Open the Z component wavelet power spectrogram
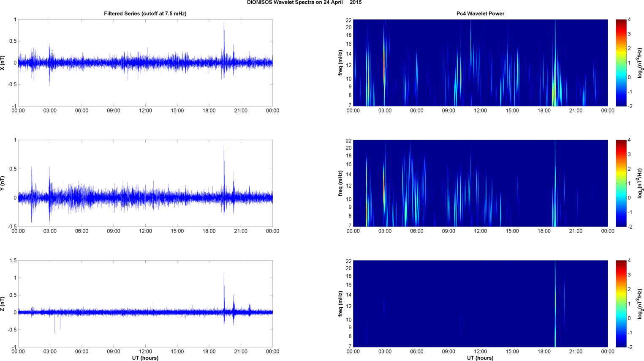 [480, 304]
